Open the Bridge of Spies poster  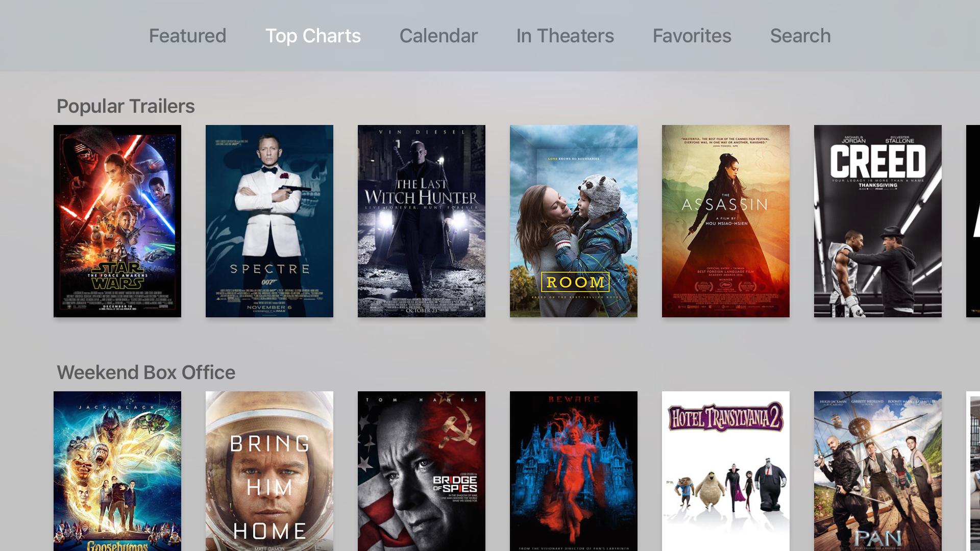422,471
